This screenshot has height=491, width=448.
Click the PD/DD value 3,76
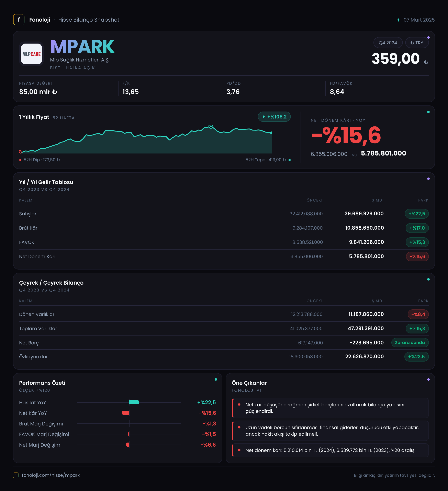(233, 92)
